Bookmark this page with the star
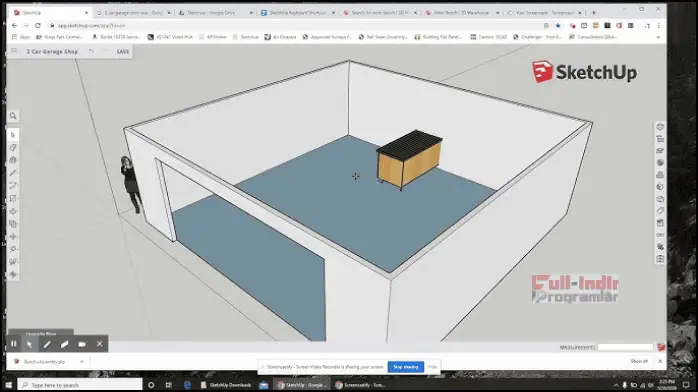698x392 pixels. [558, 26]
